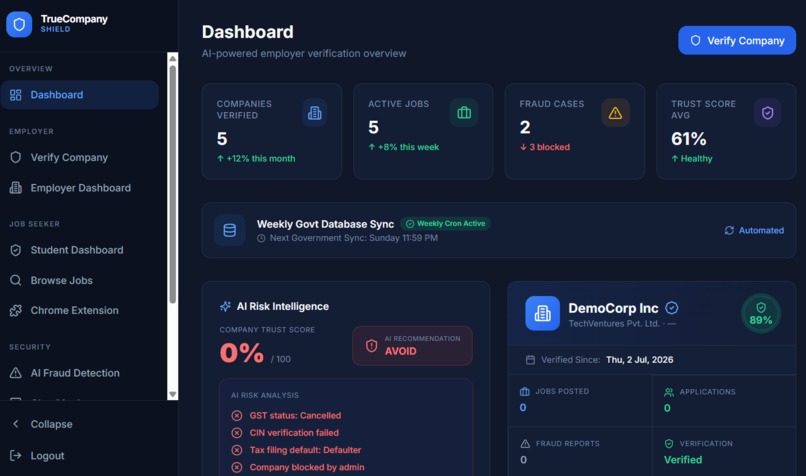Click the 'CIN verification failed' text
The width and height of the screenshot is (806, 476).
[294, 433]
